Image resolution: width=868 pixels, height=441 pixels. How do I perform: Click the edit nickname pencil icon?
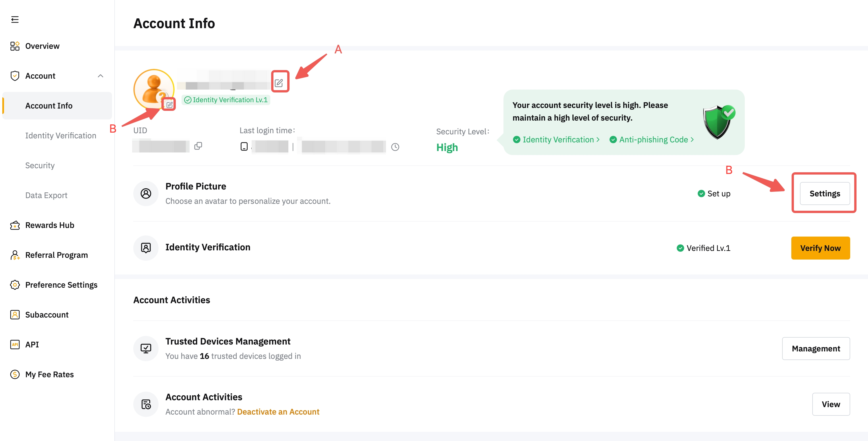279,82
